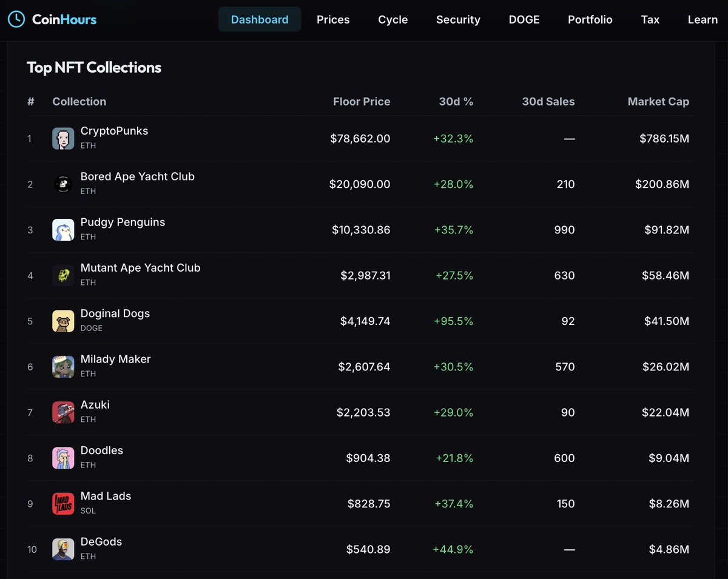728x579 pixels.
Task: Select the 570 sales count
Action: coord(565,367)
